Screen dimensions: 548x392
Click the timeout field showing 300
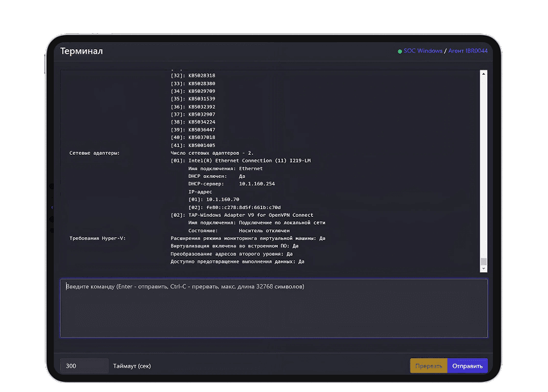(84, 366)
